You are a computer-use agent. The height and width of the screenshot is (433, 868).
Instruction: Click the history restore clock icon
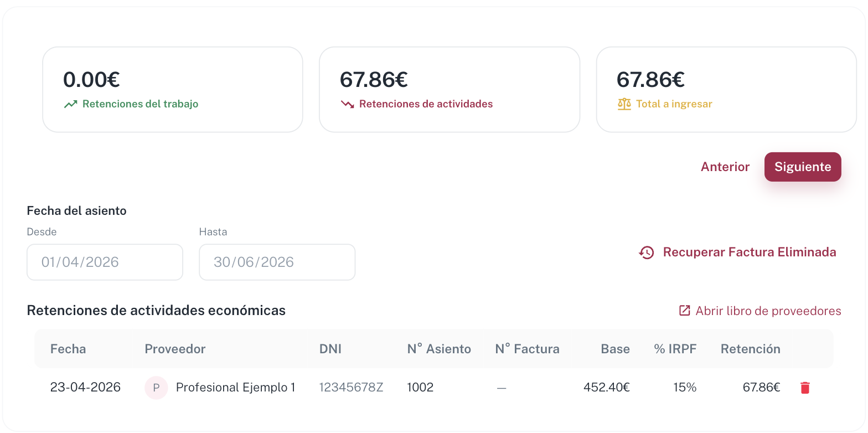click(647, 252)
